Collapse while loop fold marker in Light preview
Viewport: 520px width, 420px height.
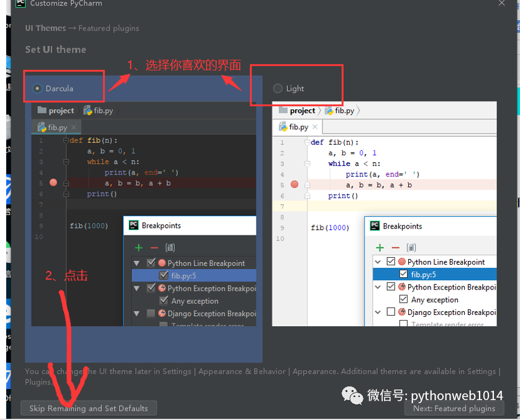(307, 164)
